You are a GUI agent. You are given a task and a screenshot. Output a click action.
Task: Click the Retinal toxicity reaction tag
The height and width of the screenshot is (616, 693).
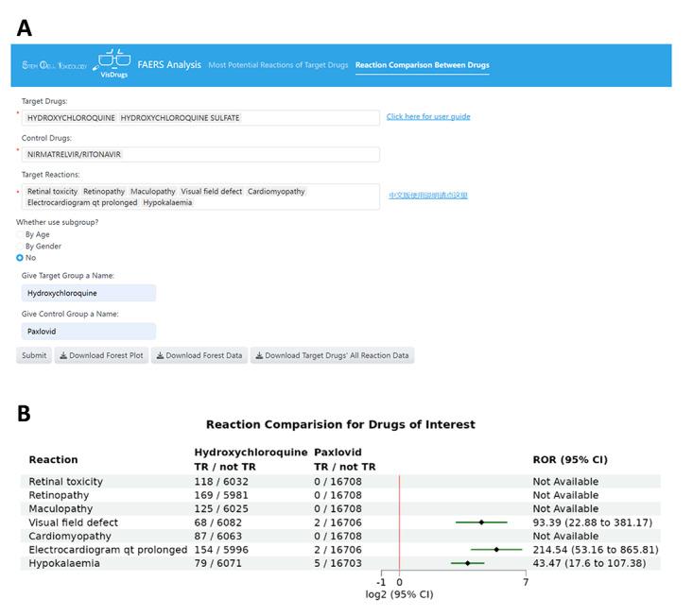[52, 192]
